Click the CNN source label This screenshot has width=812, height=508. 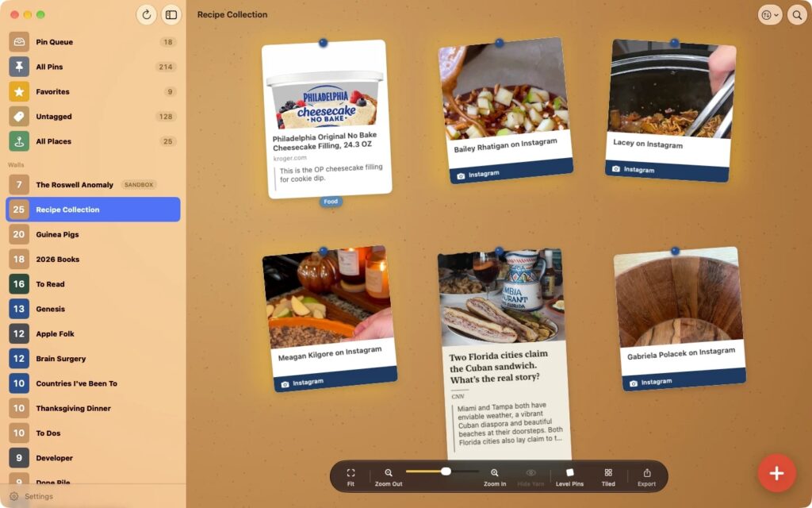[x=458, y=397]
